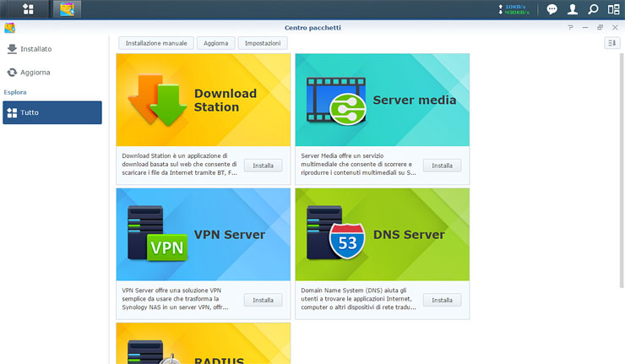
Task: Click the Installazione manuale button
Action: point(156,43)
